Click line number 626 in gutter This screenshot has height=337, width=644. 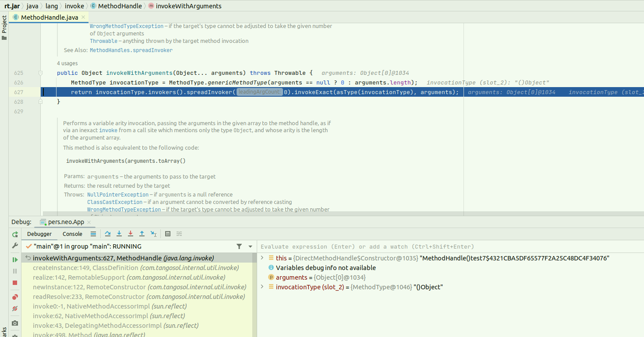coord(18,83)
